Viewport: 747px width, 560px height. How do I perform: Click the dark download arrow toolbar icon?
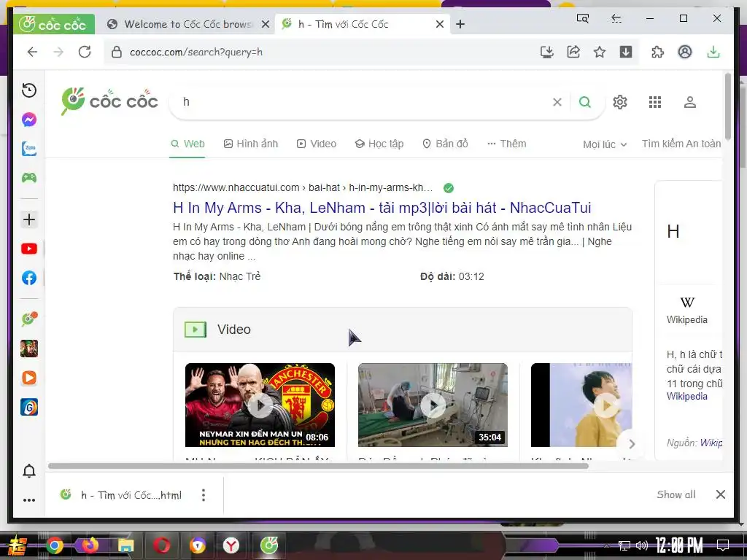click(x=625, y=52)
